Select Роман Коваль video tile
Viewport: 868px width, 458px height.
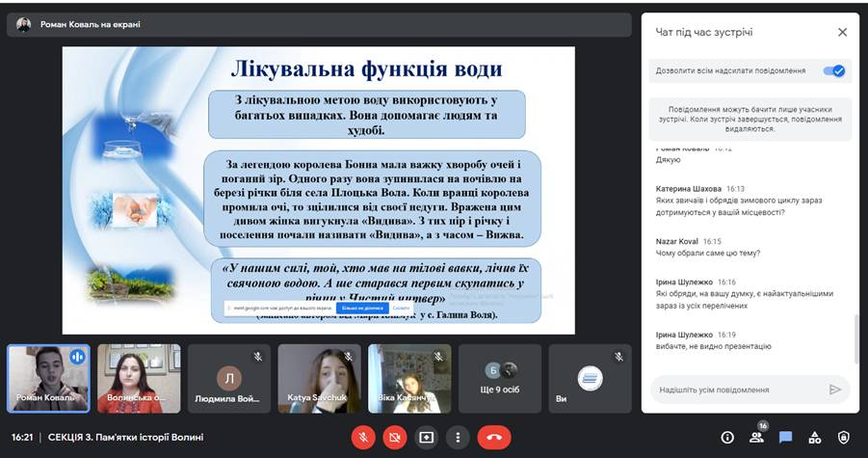tap(48, 378)
